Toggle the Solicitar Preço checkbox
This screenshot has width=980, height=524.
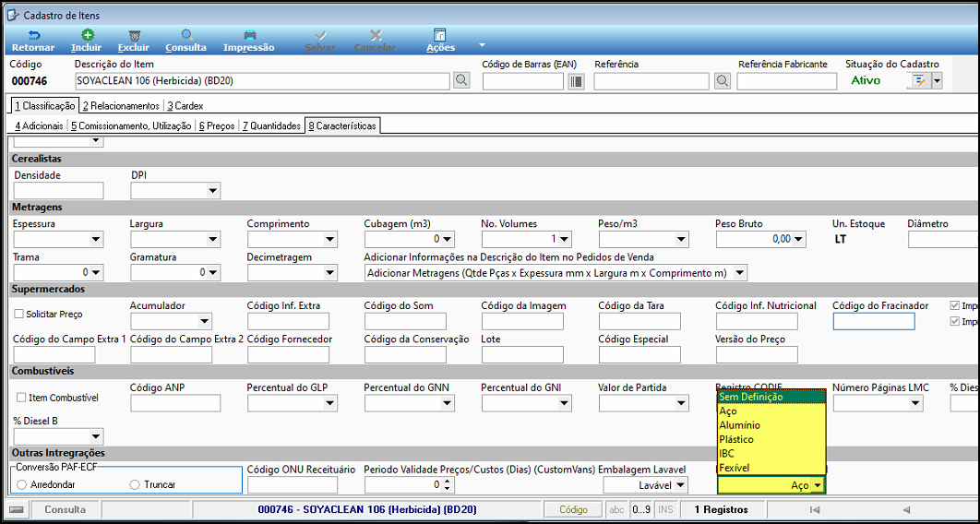pos(20,315)
